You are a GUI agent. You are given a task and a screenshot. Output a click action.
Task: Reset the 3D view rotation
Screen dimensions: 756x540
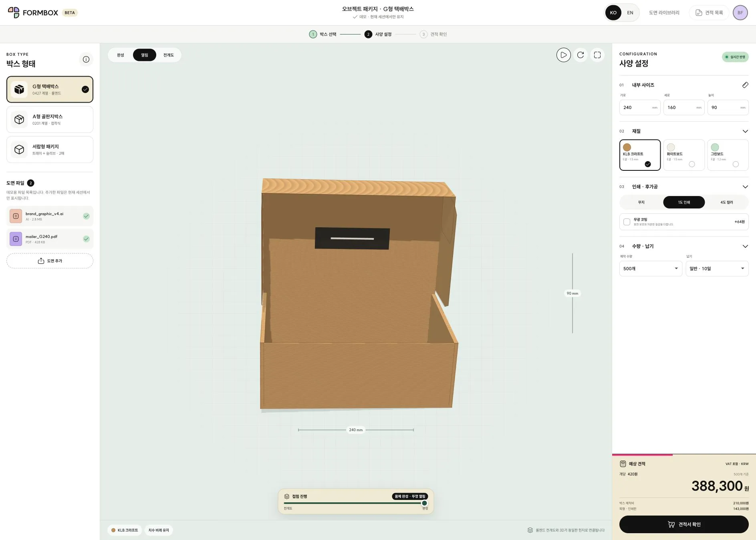tap(581, 55)
